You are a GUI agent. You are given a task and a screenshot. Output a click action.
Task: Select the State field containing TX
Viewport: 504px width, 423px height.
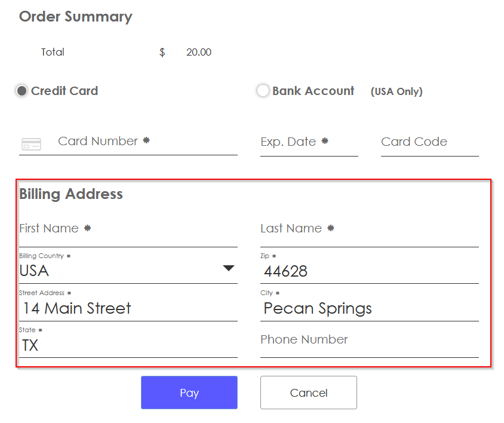click(x=128, y=345)
